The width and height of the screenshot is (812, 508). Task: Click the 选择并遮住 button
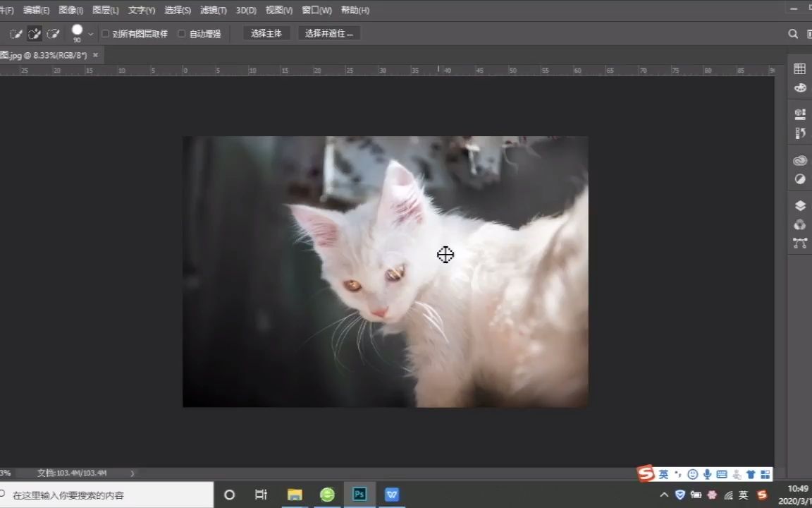click(x=329, y=33)
